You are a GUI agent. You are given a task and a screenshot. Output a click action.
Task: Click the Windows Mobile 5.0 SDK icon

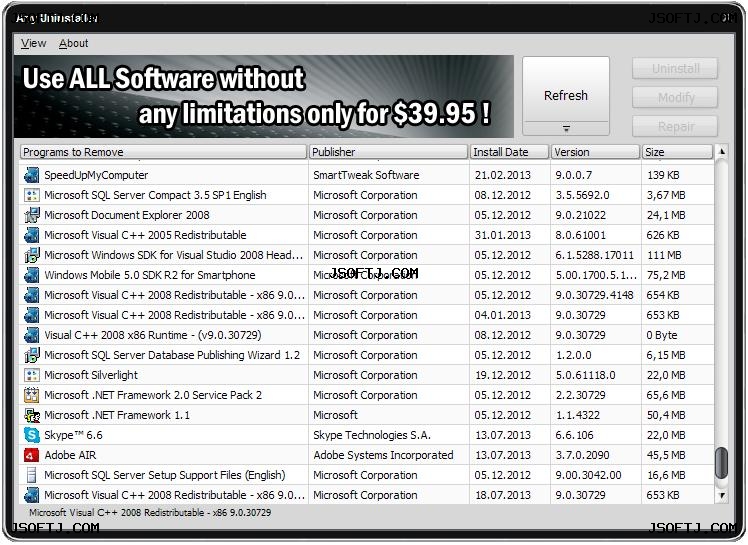point(31,275)
